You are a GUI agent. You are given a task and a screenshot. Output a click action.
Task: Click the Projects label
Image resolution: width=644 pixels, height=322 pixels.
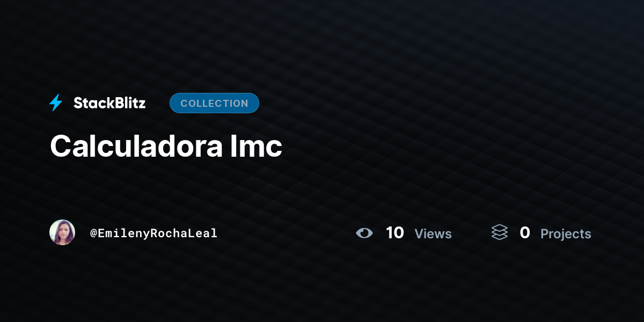566,234
